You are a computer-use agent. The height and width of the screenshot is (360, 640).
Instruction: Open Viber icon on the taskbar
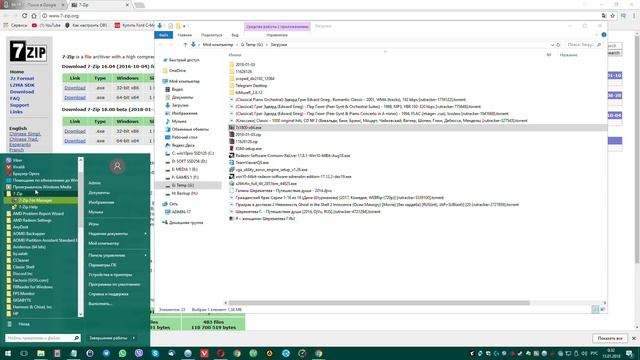click(x=139, y=353)
